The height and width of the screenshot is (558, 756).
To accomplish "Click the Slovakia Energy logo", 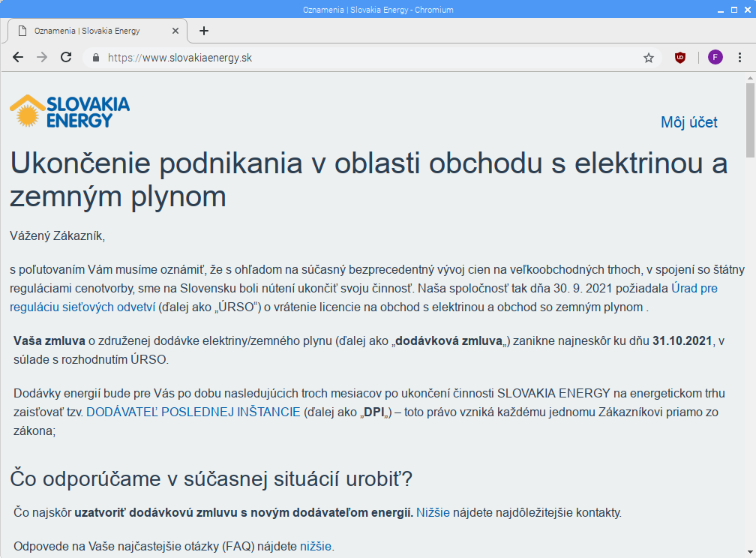I will click(70, 112).
